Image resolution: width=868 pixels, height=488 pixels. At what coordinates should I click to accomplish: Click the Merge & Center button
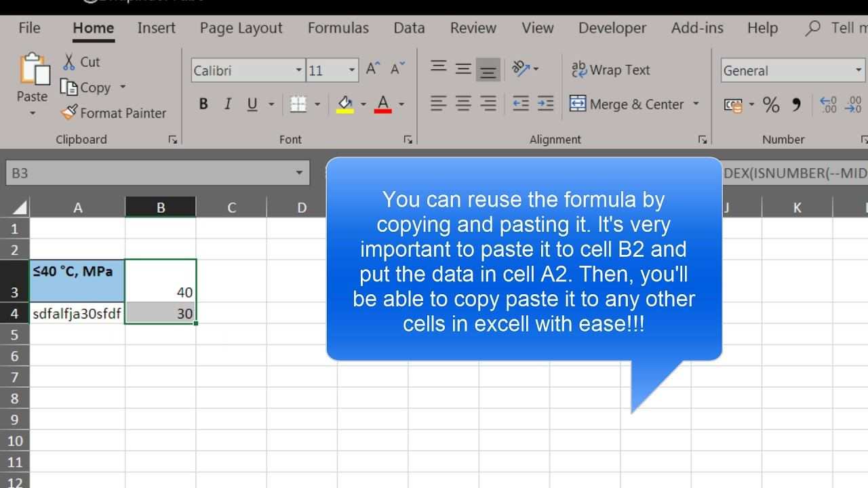pyautogui.click(x=627, y=104)
